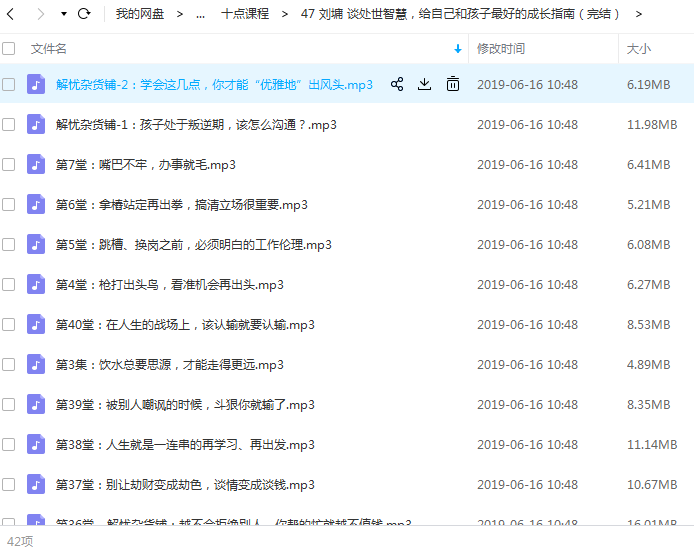Screen dimensions: 694x551
Task: Check the box for 第6堂 file
Action: (x=9, y=205)
